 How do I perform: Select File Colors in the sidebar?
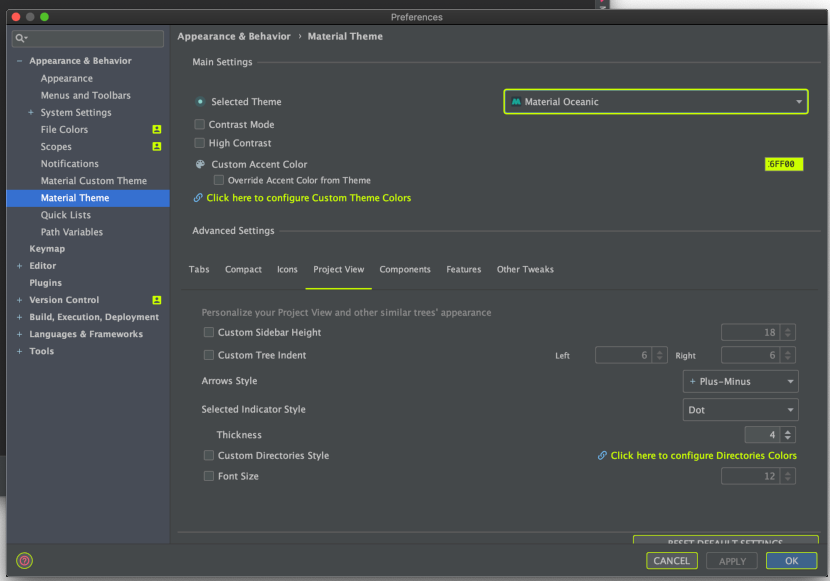click(65, 130)
